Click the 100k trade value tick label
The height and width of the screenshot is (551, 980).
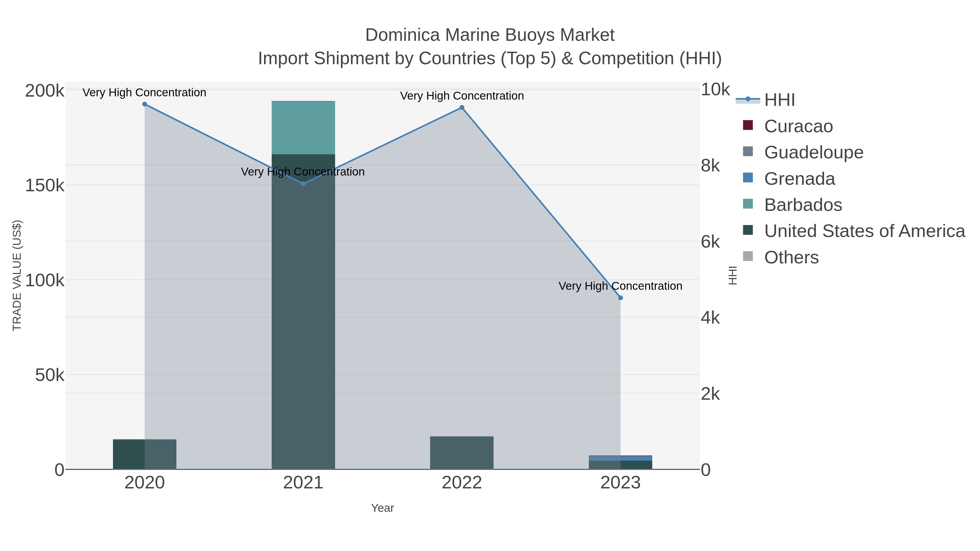pos(45,281)
